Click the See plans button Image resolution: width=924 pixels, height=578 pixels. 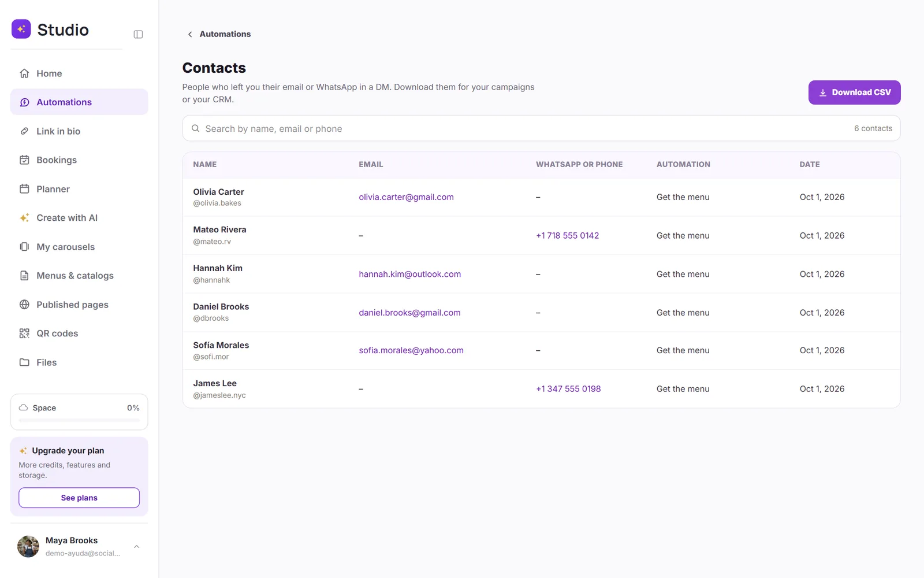click(x=79, y=498)
